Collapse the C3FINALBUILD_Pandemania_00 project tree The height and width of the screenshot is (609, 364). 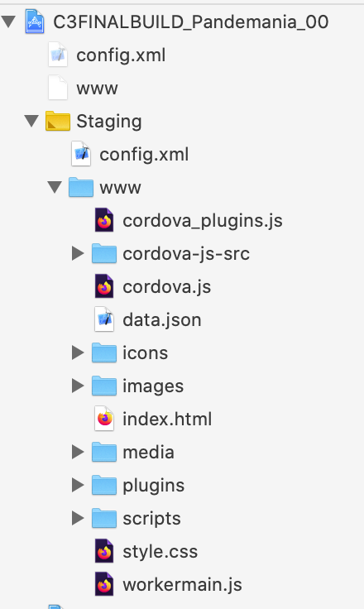coord(8,22)
